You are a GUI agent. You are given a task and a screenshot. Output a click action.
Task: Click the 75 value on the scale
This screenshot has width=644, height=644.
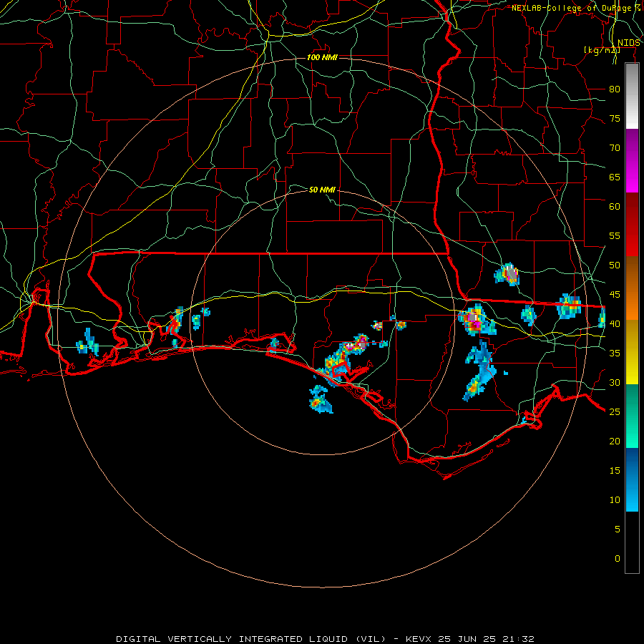615,118
